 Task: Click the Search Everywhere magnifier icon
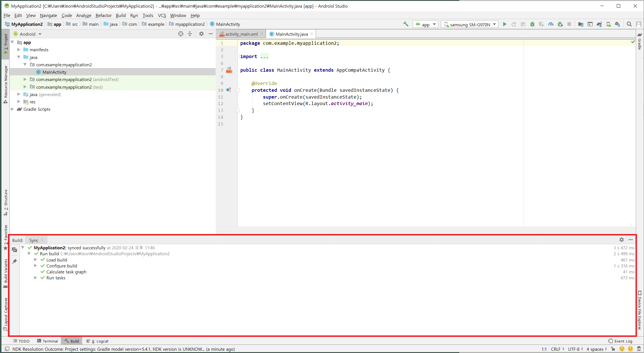[x=629, y=24]
